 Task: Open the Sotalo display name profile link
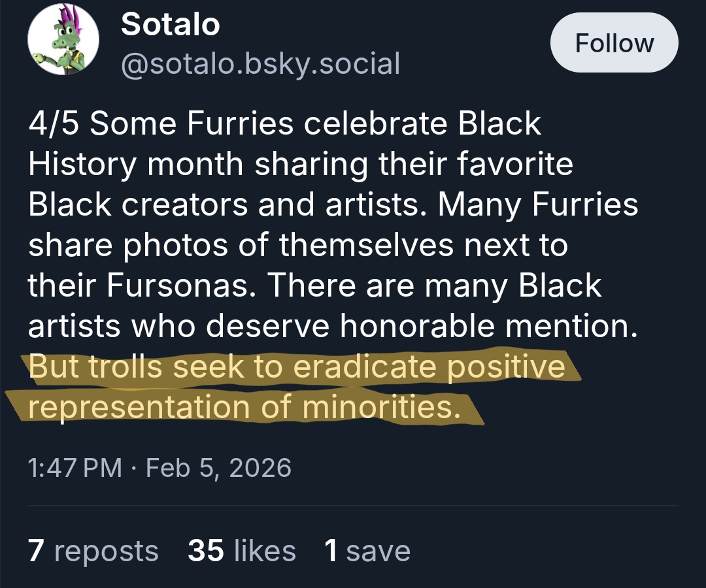pyautogui.click(x=171, y=25)
